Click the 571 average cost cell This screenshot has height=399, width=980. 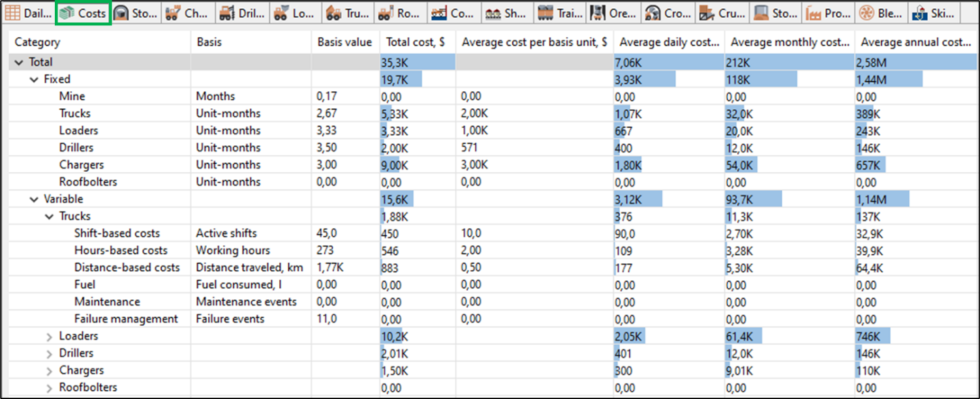point(534,148)
